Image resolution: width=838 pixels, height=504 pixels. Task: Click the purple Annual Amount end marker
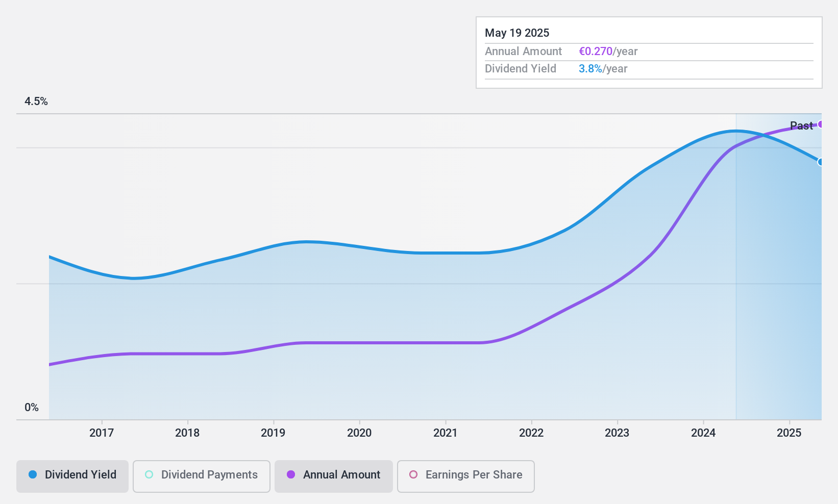pyautogui.click(x=821, y=124)
